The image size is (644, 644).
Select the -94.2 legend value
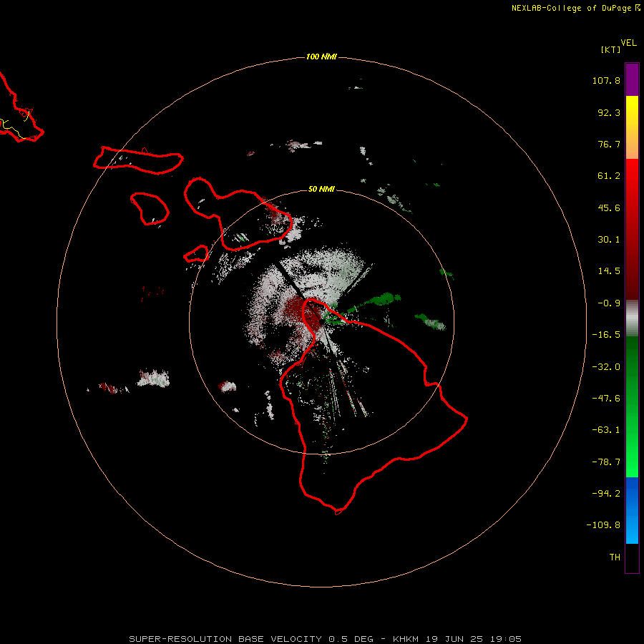[x=606, y=494]
